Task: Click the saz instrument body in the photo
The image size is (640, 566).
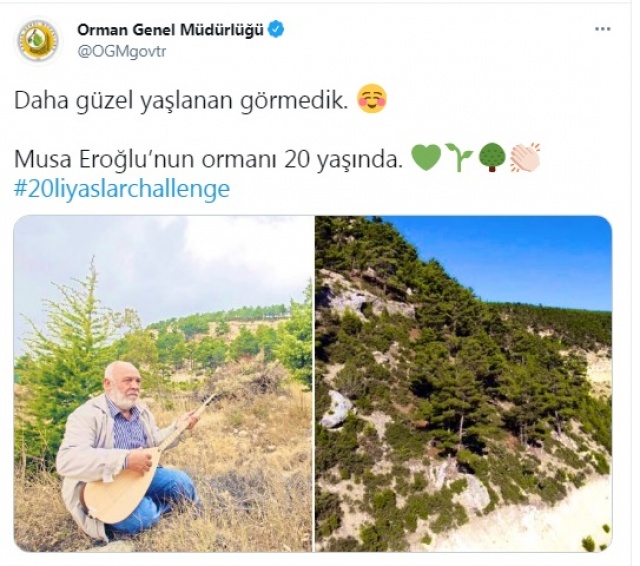Action: [118, 492]
